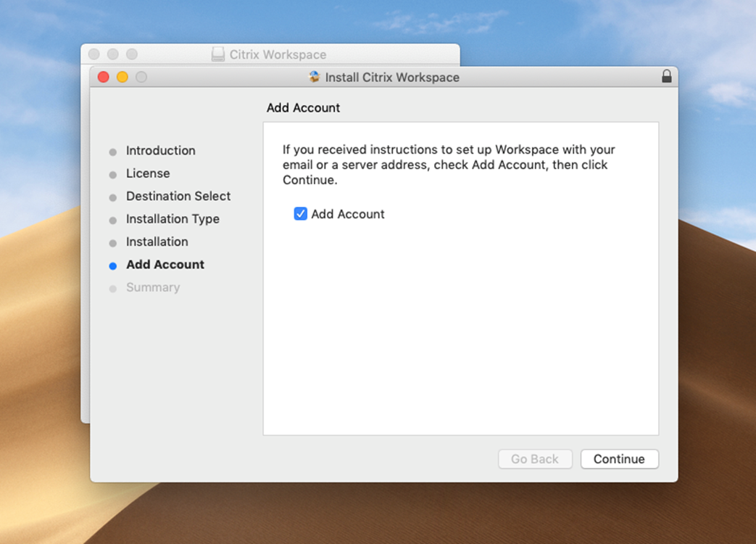This screenshot has width=756, height=544.
Task: Close the Install Citrix Workspace window
Action: pyautogui.click(x=103, y=77)
